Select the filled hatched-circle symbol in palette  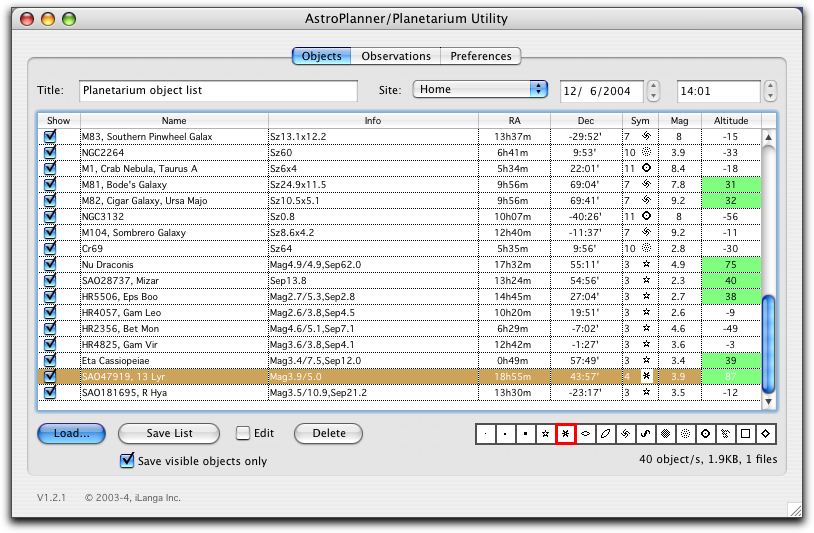666,434
